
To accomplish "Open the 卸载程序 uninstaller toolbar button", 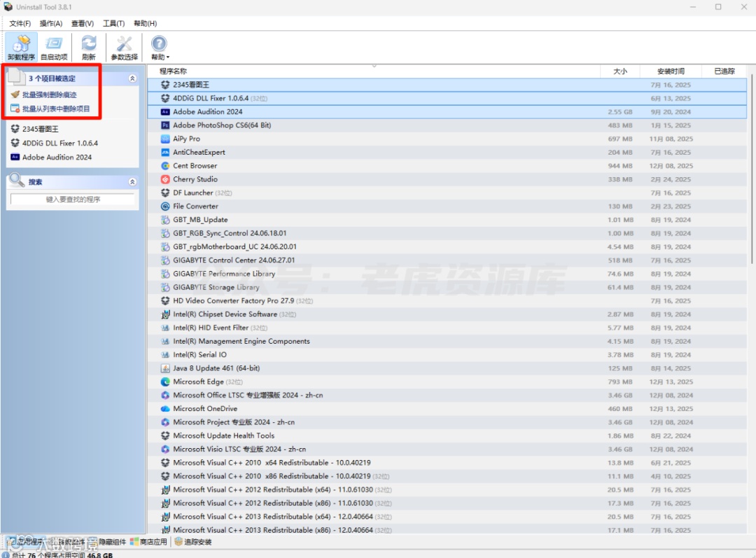I will (21, 48).
